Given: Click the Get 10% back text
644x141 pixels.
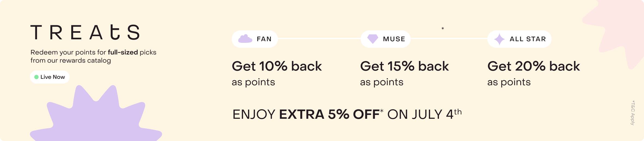Looking at the screenshot, I should pyautogui.click(x=277, y=66).
